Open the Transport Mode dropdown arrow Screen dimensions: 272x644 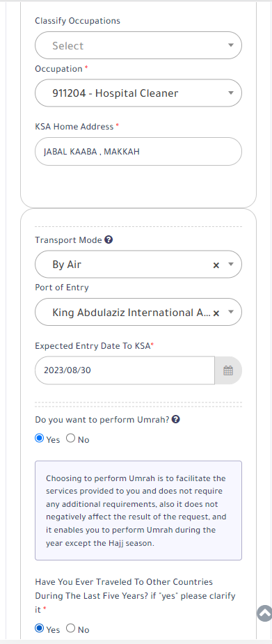[230, 265]
